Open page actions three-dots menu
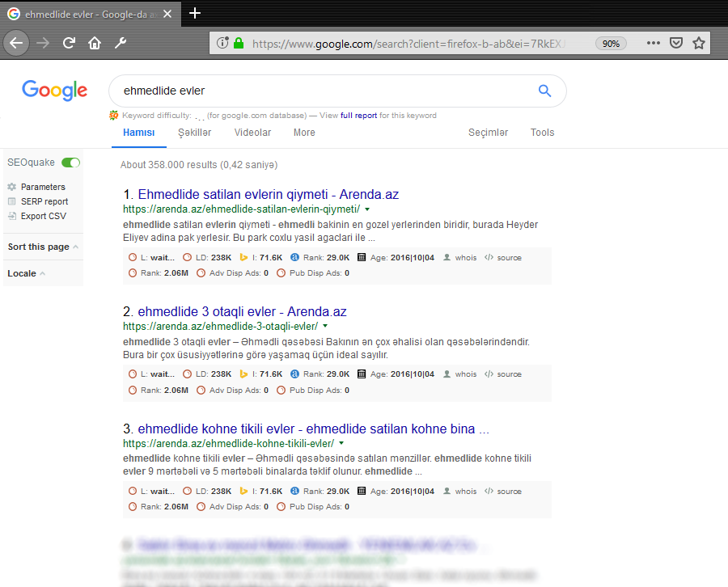 (654, 43)
